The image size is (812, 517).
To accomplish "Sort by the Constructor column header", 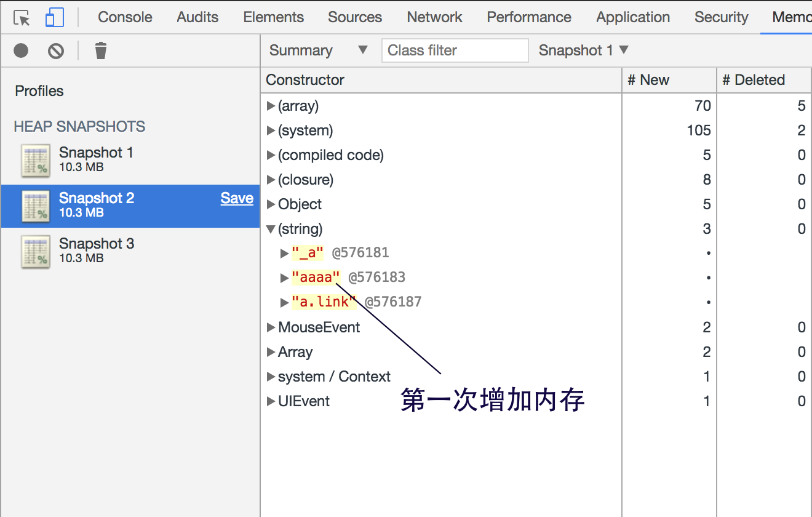I will click(x=441, y=80).
